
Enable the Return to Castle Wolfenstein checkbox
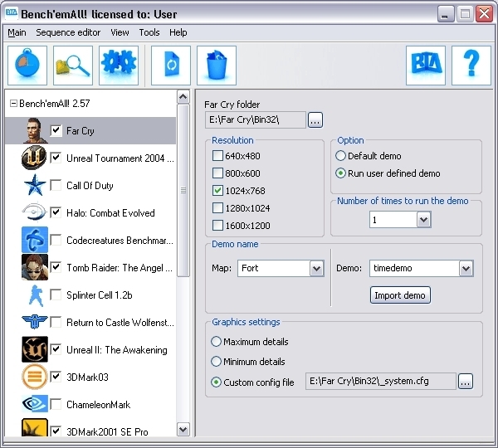point(56,322)
